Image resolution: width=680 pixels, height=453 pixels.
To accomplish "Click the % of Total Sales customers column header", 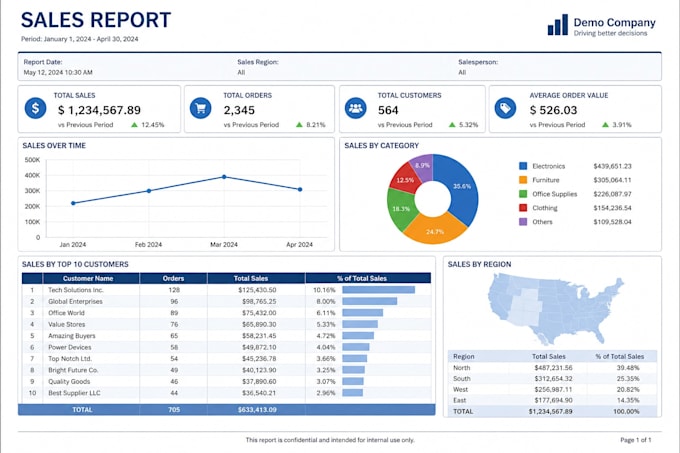I will [x=362, y=278].
